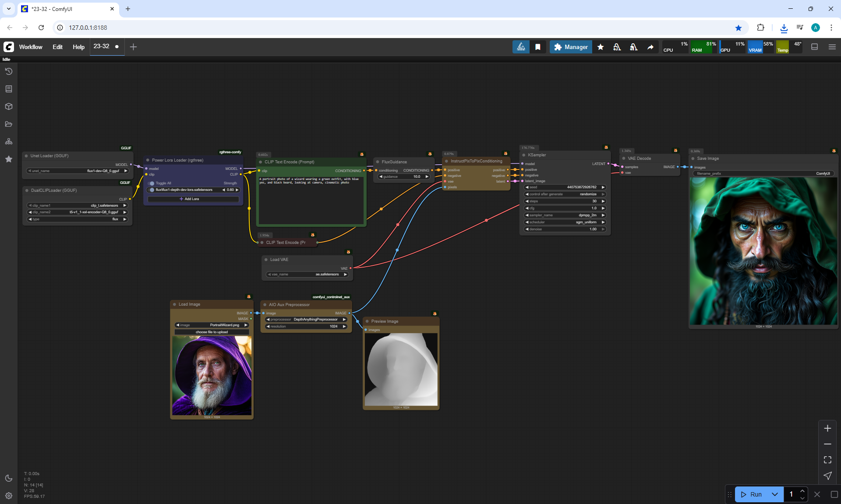Open the node library cube icon
This screenshot has height=504, width=841.
pyautogui.click(x=9, y=106)
